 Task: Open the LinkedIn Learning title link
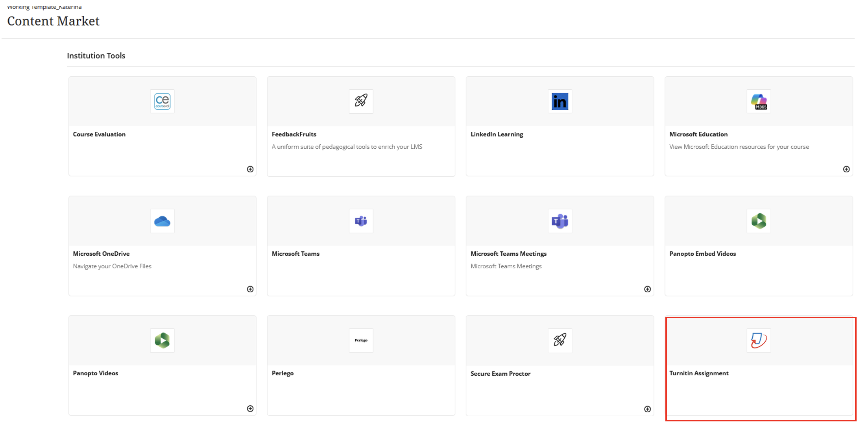click(497, 134)
